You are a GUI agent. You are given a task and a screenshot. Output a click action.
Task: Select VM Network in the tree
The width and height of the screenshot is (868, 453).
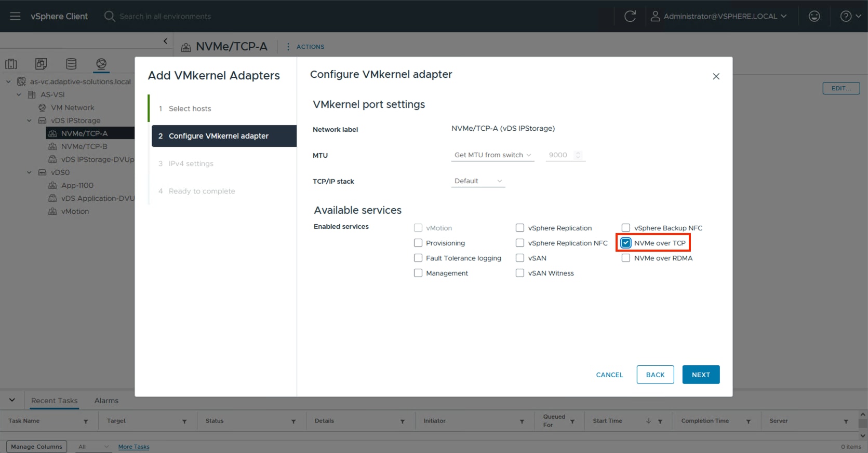point(73,107)
